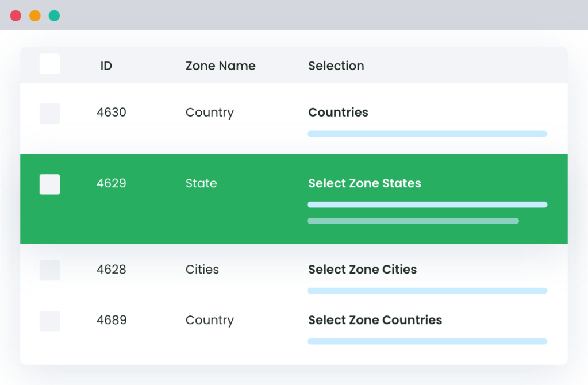Image resolution: width=588 pixels, height=385 pixels.
Task: Click the light blue bar under Countries
Action: (x=427, y=134)
